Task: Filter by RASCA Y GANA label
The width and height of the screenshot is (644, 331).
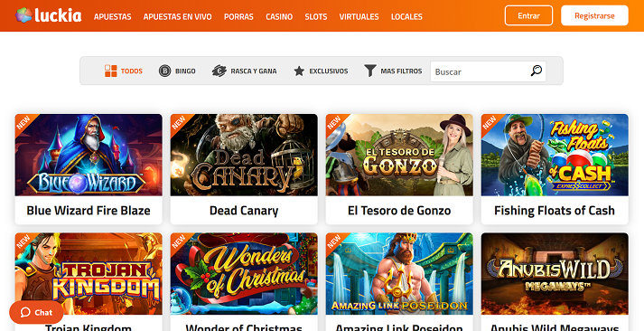Action: pyautogui.click(x=254, y=71)
